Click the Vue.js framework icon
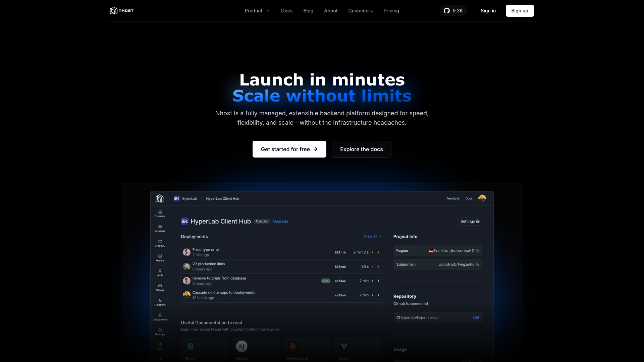This screenshot has width=644, height=362. (344, 346)
